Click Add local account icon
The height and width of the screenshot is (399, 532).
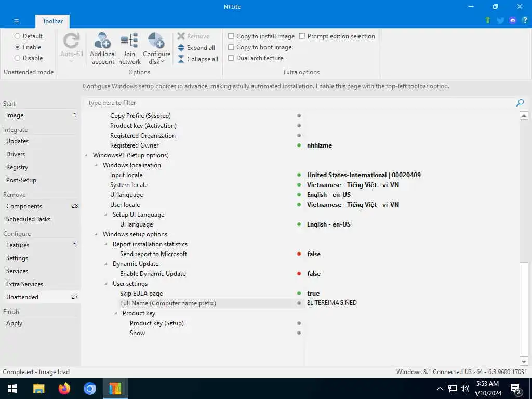[103, 41]
